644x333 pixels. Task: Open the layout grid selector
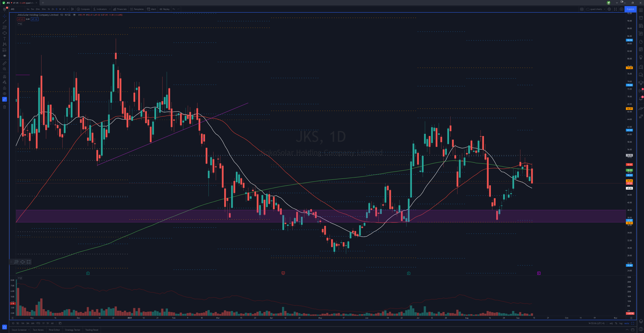click(x=582, y=9)
